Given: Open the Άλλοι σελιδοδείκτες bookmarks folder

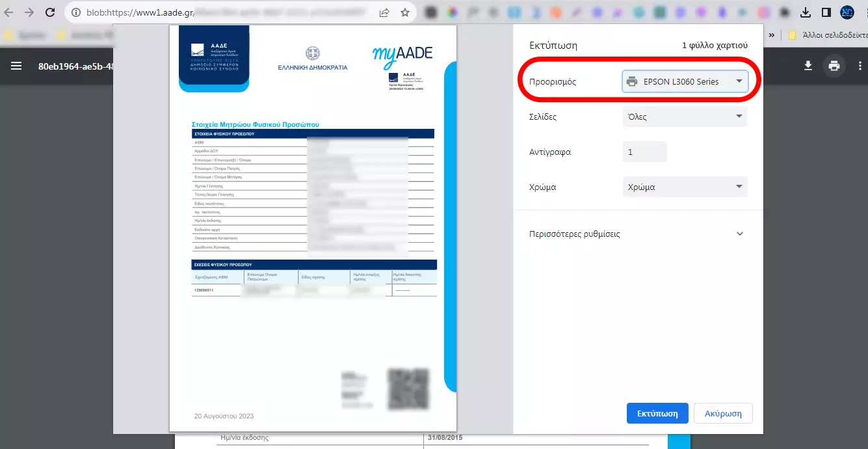Looking at the screenshot, I should 827,35.
